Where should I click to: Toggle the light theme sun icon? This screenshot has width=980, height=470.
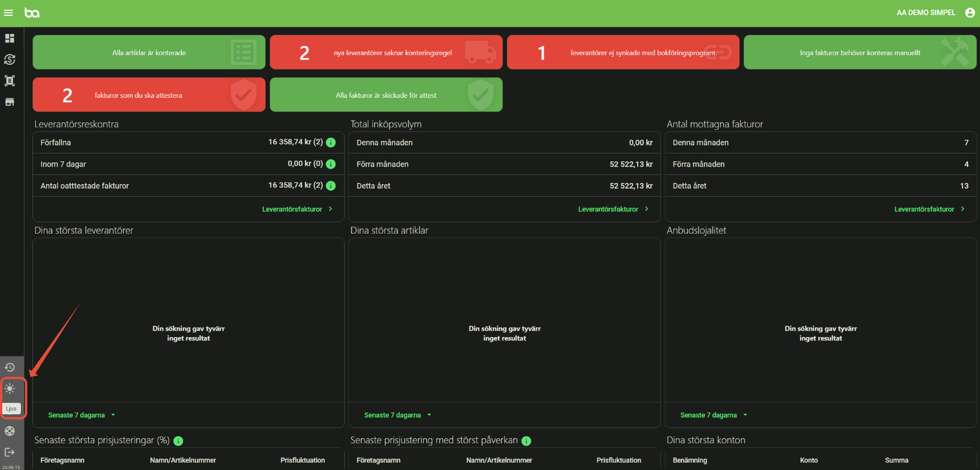(10, 389)
